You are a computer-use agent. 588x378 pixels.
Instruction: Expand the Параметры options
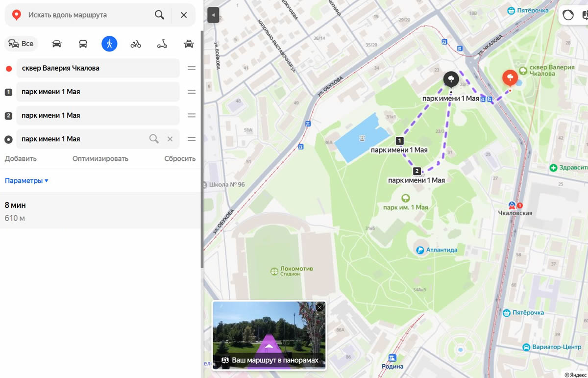(x=26, y=180)
